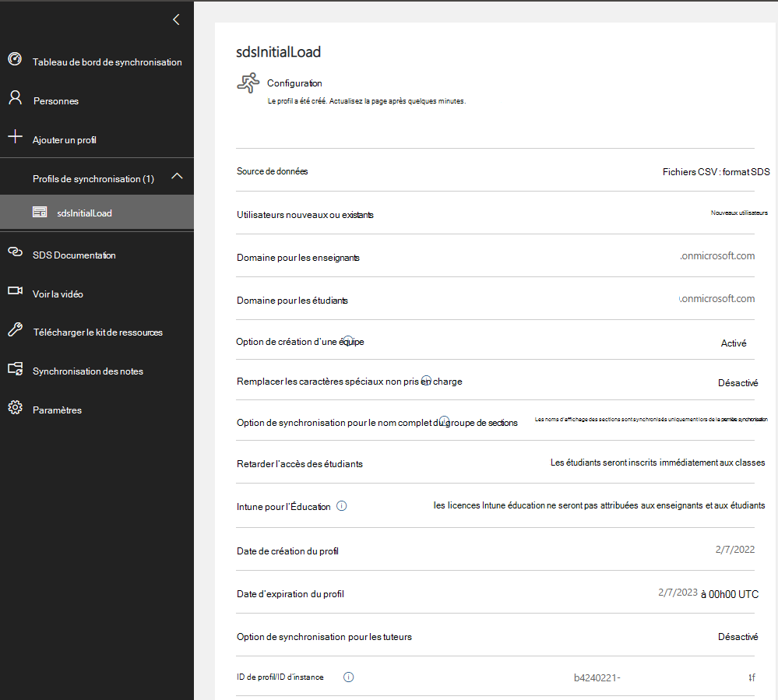Click the sync dashboard gauge icon
The height and width of the screenshot is (700, 778).
tap(14, 60)
